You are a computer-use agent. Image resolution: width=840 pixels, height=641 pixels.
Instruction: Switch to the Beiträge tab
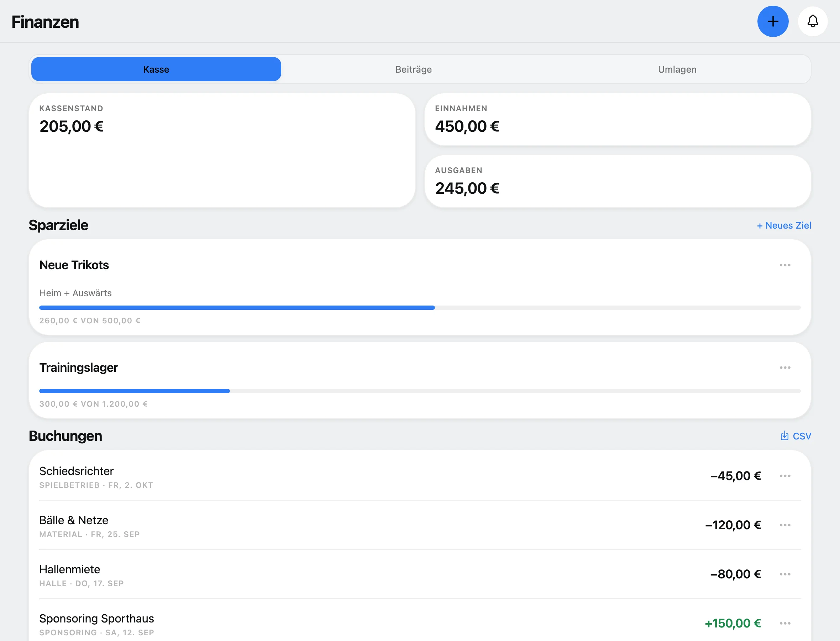click(413, 69)
